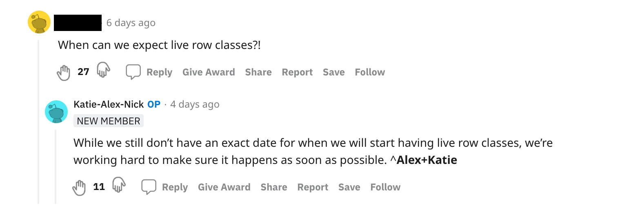Click speech bubble icon on OP reply
The image size is (644, 221).
coord(149,187)
